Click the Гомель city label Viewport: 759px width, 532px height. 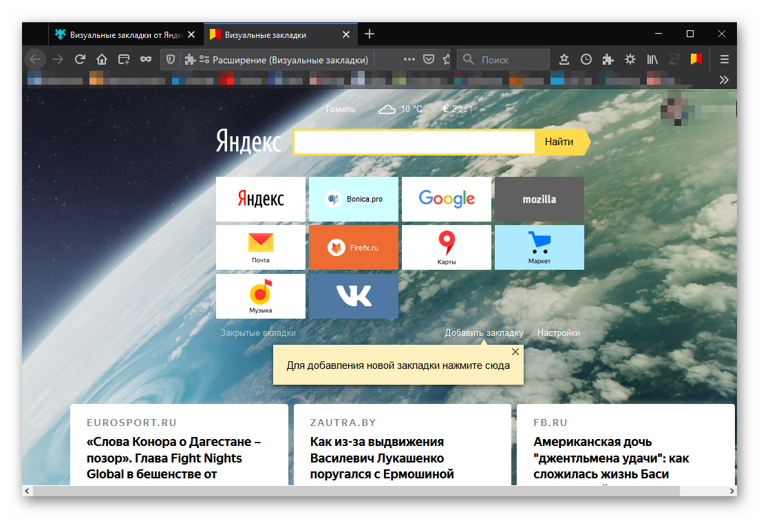coord(341,109)
